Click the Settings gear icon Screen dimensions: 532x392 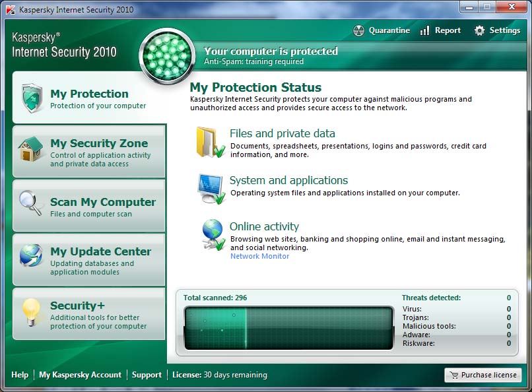point(479,30)
